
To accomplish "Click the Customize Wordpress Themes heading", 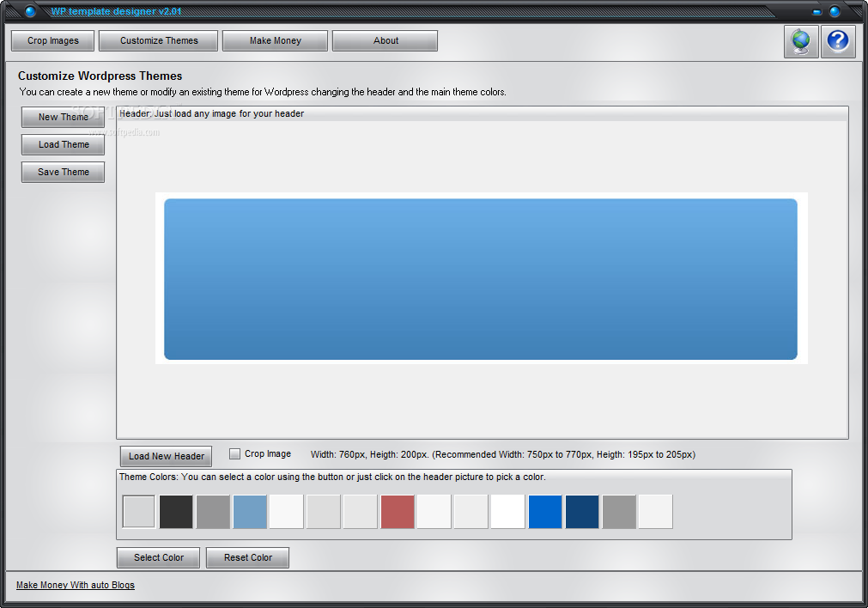I will click(x=100, y=76).
